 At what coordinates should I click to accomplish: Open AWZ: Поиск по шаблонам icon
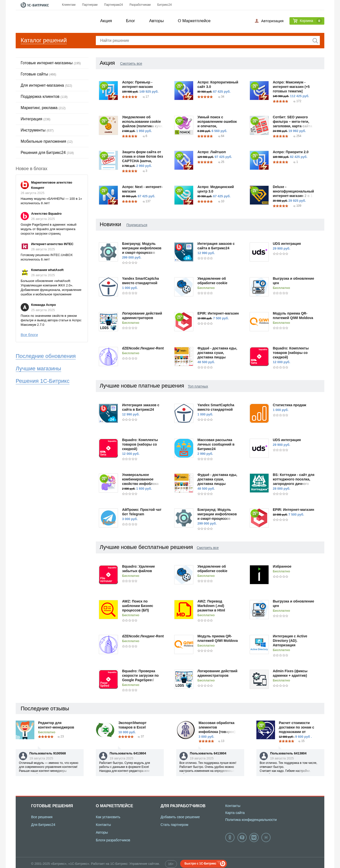pos(108,609)
